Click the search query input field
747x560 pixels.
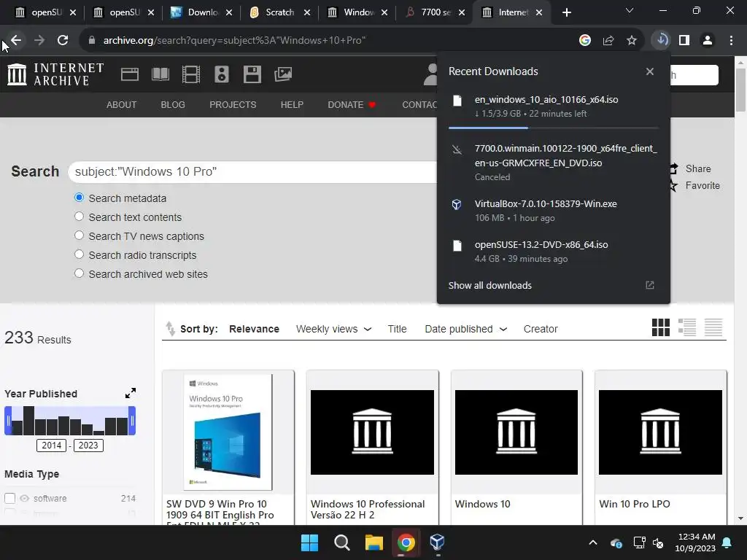[252, 172]
